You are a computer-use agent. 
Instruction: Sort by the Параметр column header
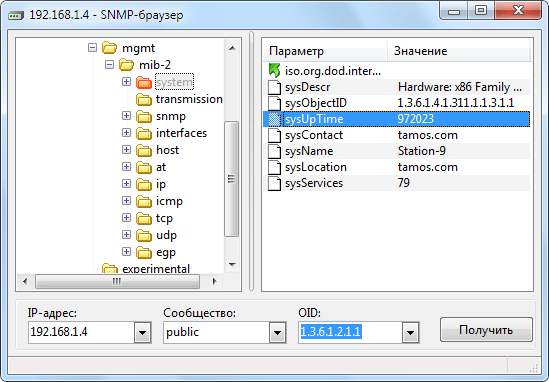pyautogui.click(x=325, y=51)
